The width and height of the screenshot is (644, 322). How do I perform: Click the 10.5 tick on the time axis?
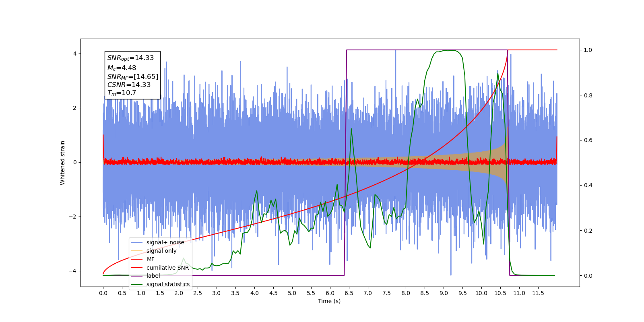coord(500,293)
